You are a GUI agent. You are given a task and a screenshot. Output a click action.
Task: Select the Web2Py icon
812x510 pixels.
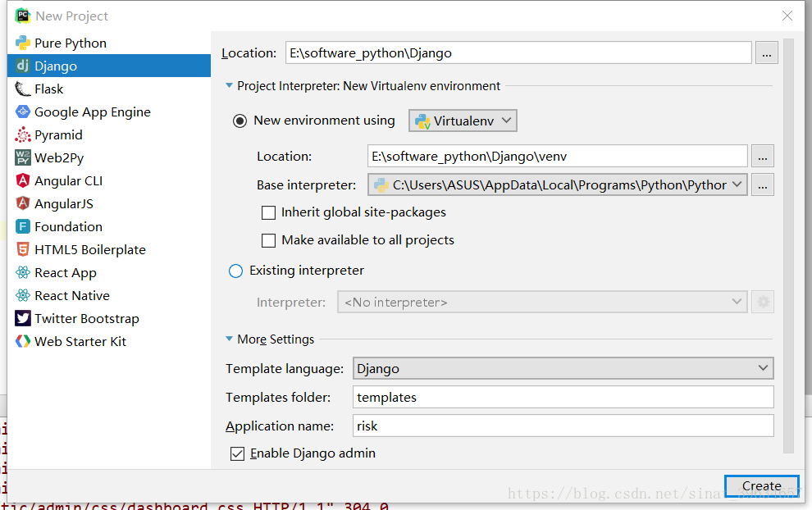(x=23, y=157)
